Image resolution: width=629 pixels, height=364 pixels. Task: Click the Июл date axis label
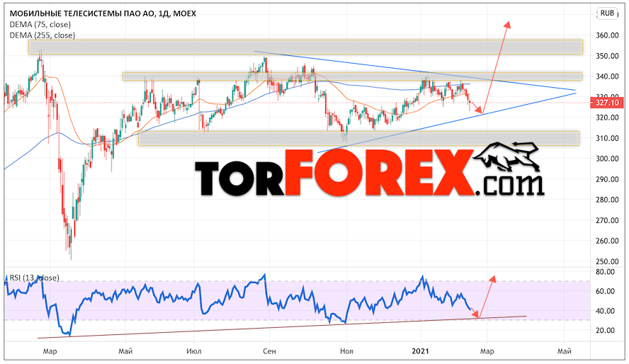194,351
